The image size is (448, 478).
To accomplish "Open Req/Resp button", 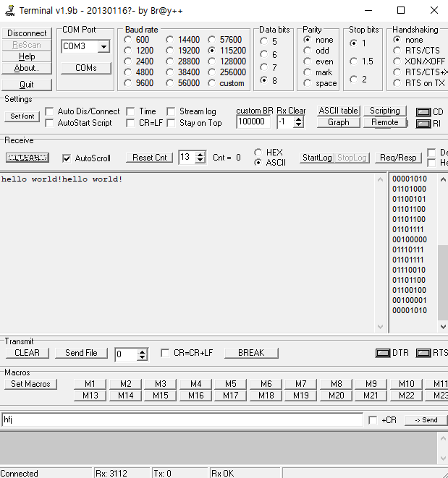I will click(398, 158).
